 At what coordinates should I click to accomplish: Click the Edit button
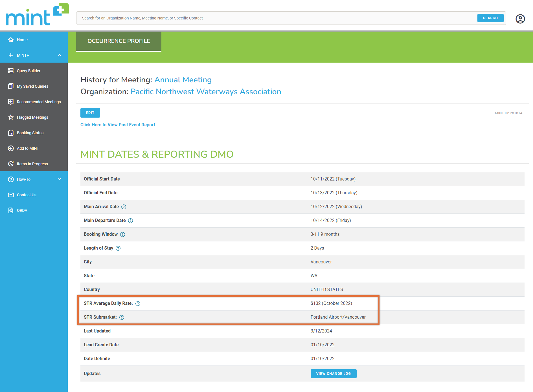pyautogui.click(x=90, y=113)
